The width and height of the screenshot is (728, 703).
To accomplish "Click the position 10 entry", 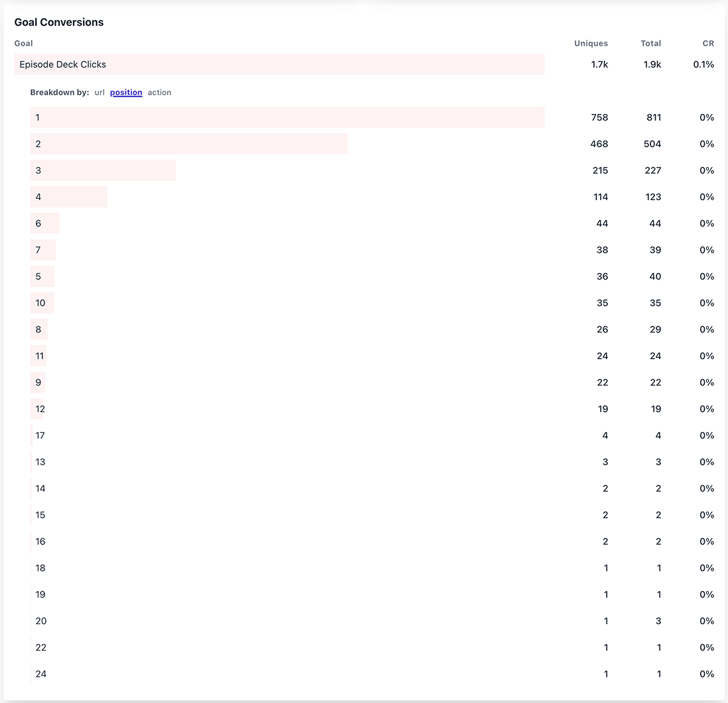I will point(41,303).
